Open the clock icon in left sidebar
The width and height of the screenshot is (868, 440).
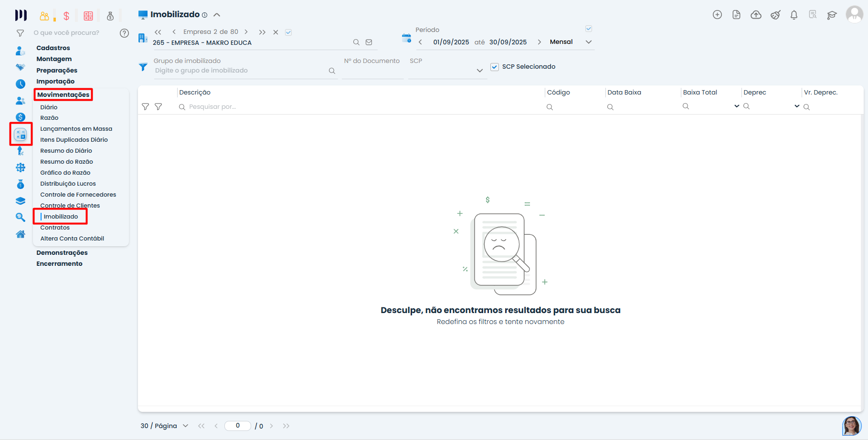20,84
